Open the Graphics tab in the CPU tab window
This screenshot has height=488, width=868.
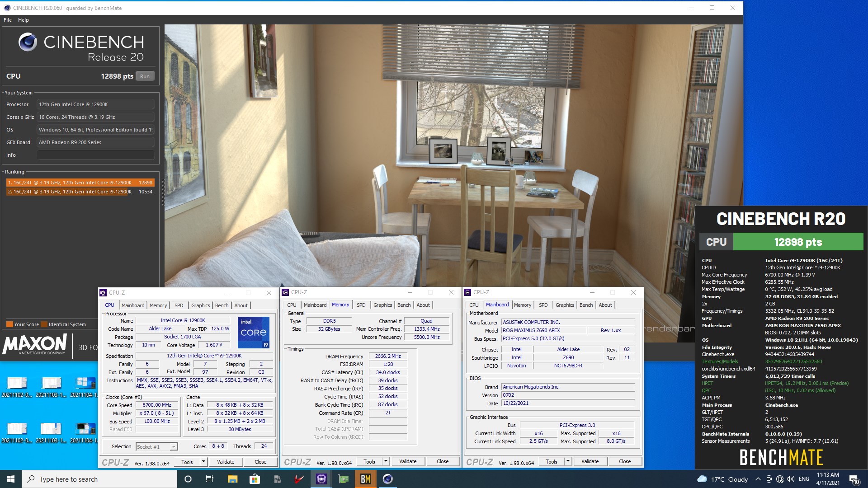click(x=200, y=305)
